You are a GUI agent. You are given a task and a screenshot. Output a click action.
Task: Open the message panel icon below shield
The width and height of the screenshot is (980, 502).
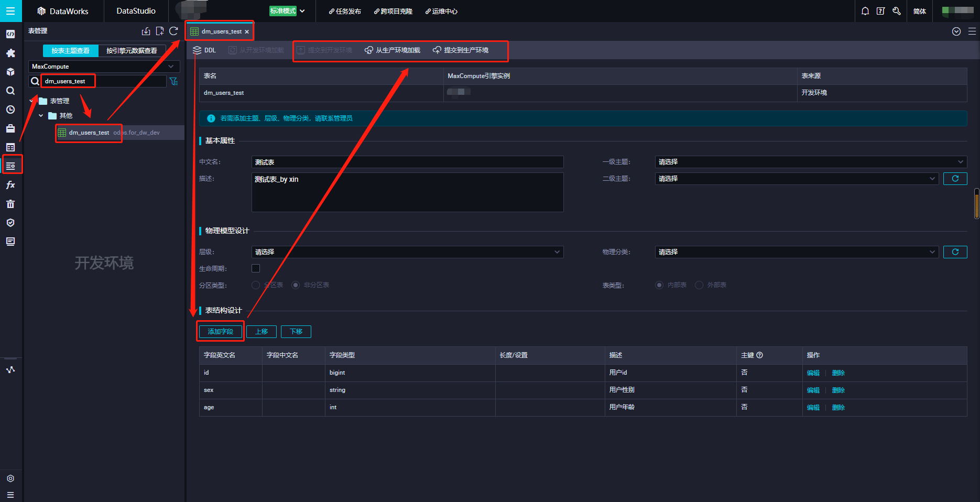(x=10, y=242)
